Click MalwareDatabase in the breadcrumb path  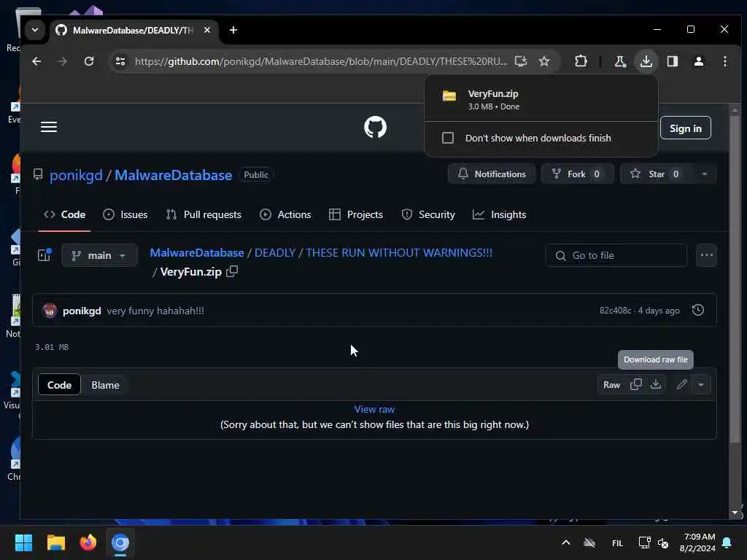tap(197, 253)
